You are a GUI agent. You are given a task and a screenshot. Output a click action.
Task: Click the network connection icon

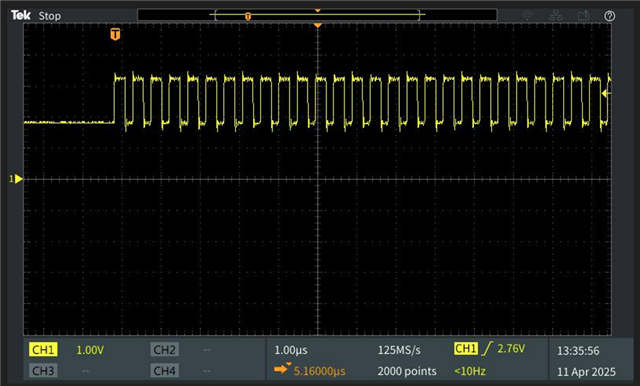click(556, 16)
